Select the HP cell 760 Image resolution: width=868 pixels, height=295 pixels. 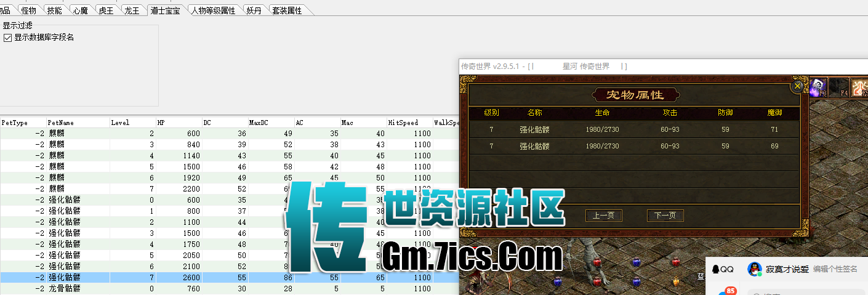tap(179, 289)
